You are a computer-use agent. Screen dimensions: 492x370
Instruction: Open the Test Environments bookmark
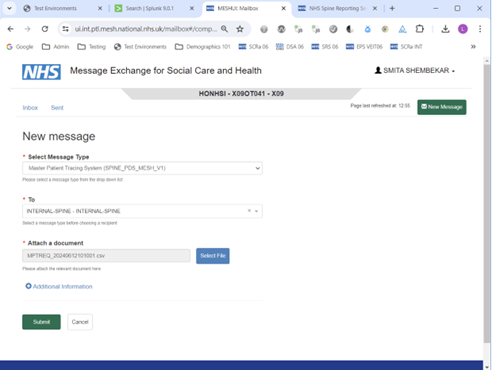tap(140, 47)
